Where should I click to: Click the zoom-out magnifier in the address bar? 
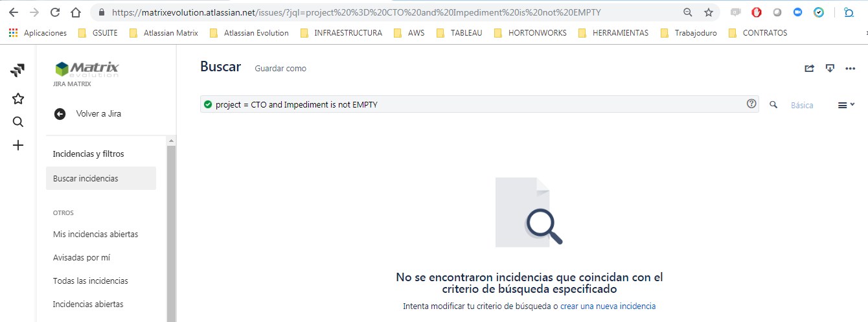[x=687, y=12]
